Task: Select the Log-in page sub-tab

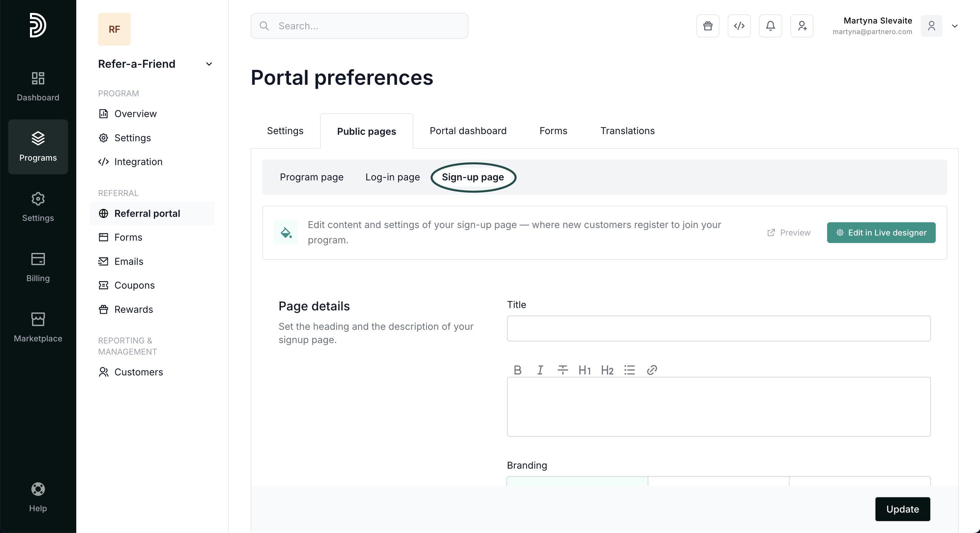Action: tap(392, 177)
